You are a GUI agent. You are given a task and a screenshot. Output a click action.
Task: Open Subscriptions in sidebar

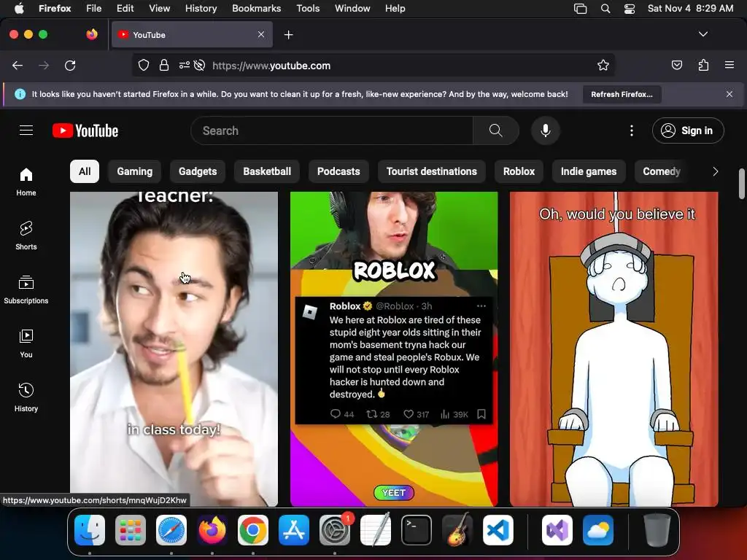coord(26,289)
